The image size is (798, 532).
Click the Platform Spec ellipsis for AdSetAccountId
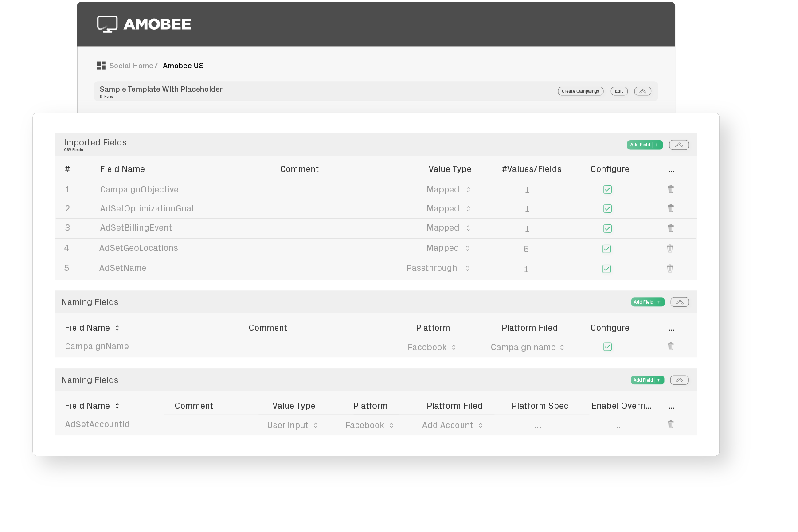tap(538, 426)
